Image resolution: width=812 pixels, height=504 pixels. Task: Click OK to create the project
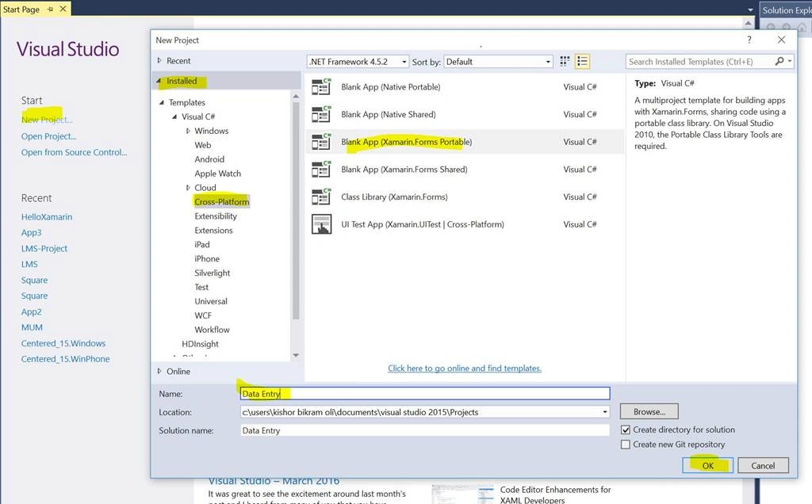tap(707, 466)
